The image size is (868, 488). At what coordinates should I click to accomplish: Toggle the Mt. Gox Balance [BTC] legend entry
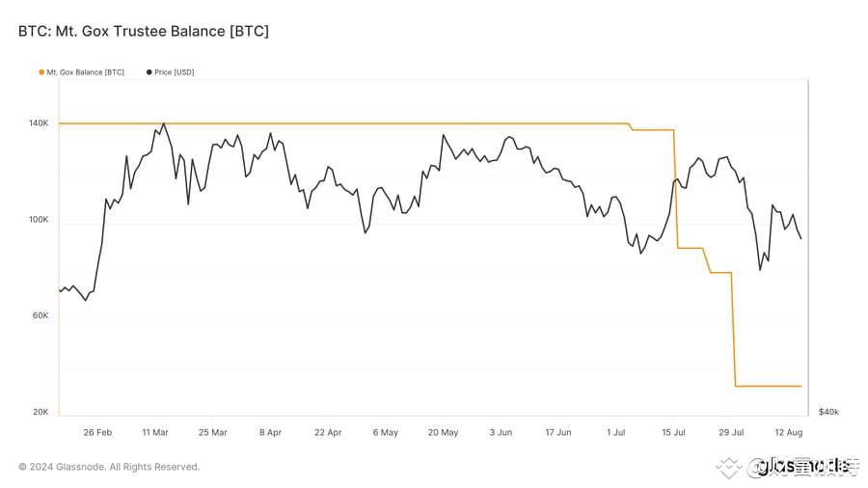pyautogui.click(x=81, y=72)
